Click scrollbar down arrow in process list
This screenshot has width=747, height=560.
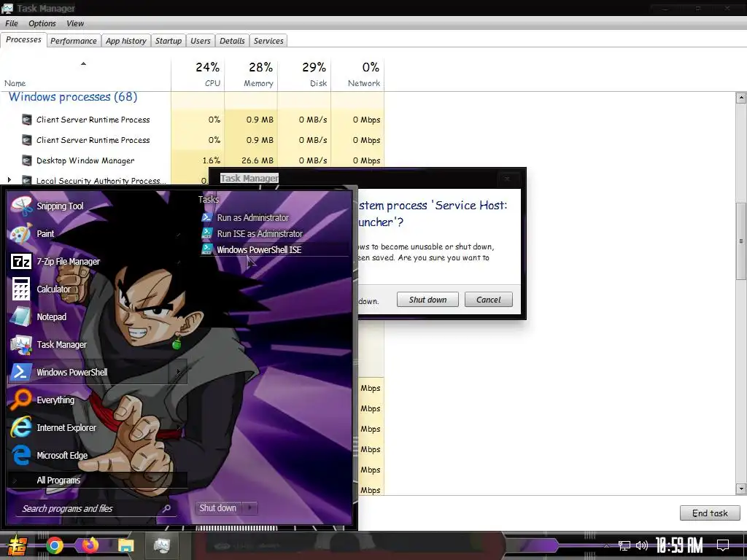(741, 489)
